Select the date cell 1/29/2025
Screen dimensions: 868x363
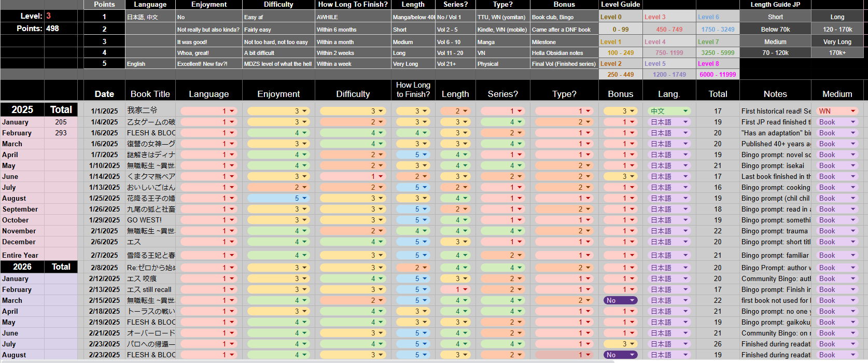tap(104, 220)
